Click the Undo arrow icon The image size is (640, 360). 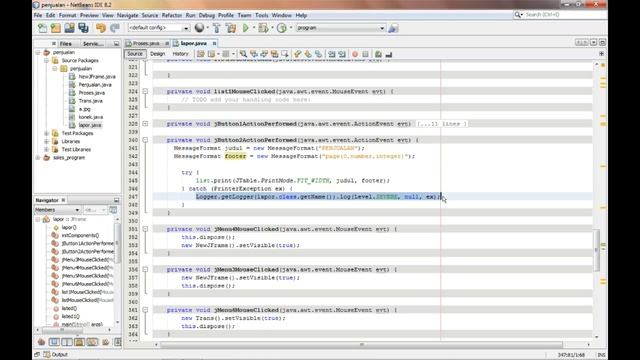101,28
